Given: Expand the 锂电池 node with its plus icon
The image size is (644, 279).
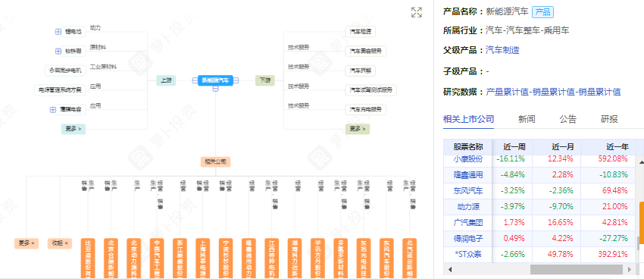Looking at the screenshot, I should (58, 32).
